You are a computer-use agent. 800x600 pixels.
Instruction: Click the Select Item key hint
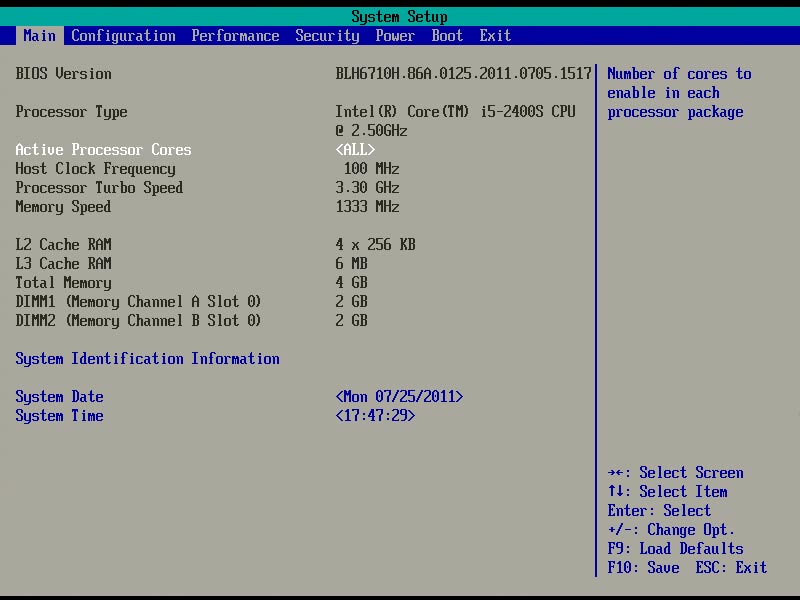[x=667, y=492]
